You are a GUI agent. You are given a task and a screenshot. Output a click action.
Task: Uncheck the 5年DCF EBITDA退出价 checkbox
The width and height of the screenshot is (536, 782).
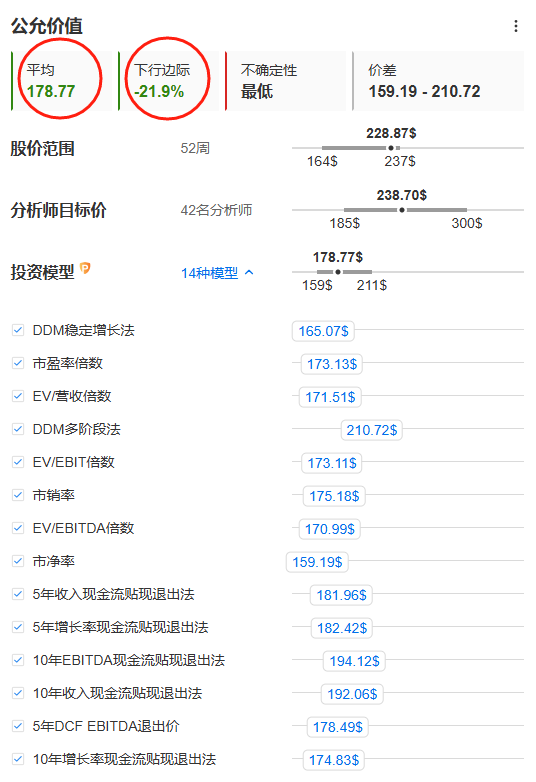[18, 726]
